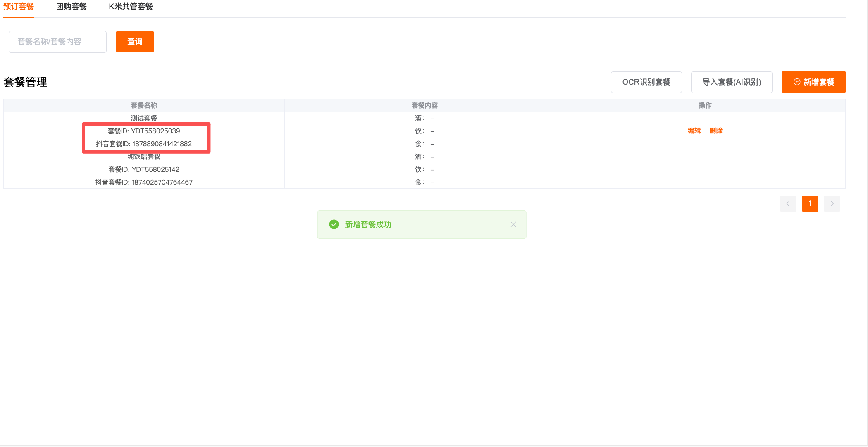Delete the 测试套餐 row via 删除
Viewport: 868px width, 447px height.
(x=716, y=131)
